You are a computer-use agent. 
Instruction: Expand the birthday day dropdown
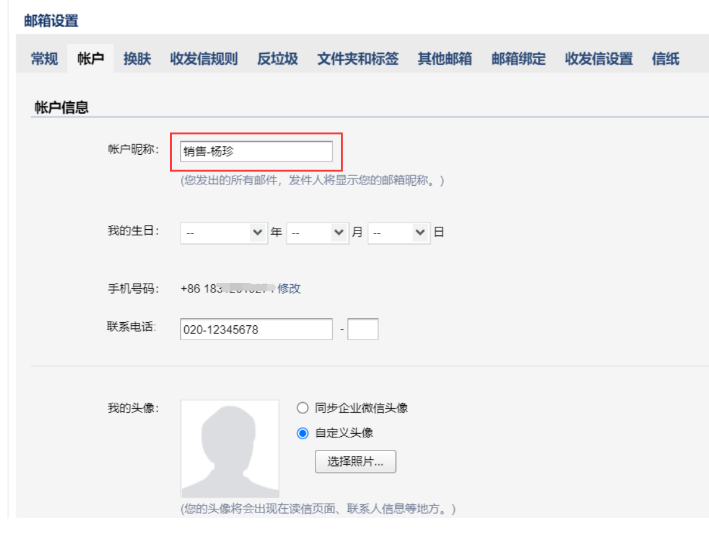tap(398, 233)
